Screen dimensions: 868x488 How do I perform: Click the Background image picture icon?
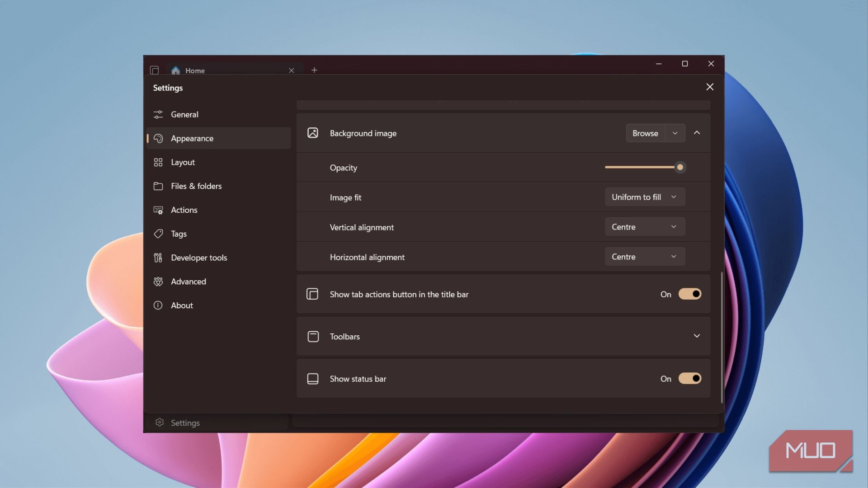pos(313,133)
